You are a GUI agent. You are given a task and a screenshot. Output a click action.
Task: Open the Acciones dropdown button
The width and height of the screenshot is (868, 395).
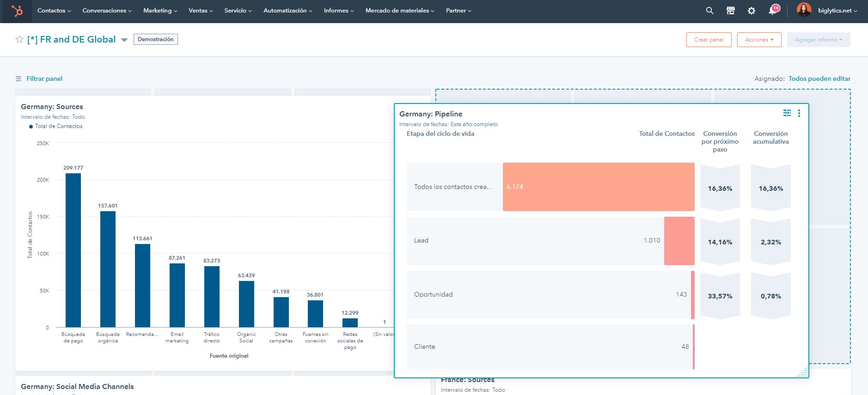click(759, 40)
